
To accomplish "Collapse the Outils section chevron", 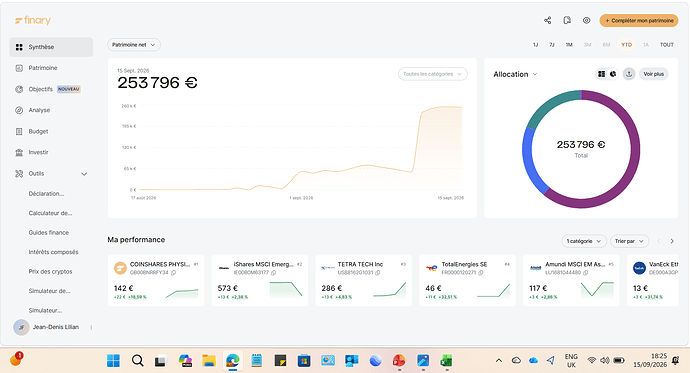I will (84, 174).
